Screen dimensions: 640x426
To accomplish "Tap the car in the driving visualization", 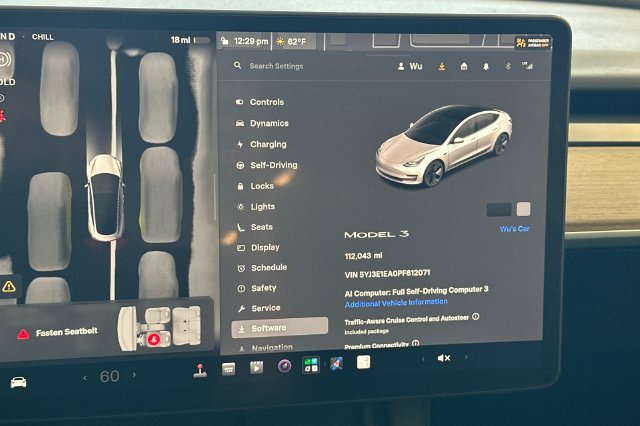I will pos(105,197).
